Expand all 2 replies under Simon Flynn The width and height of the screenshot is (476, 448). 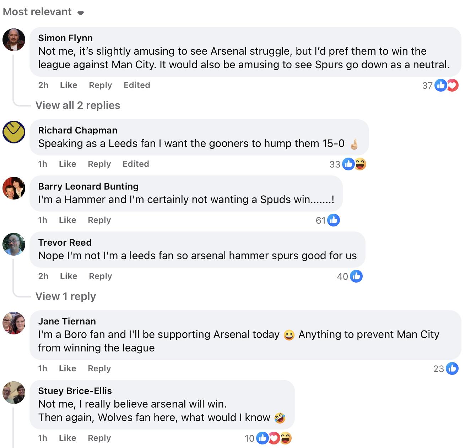pyautogui.click(x=78, y=105)
